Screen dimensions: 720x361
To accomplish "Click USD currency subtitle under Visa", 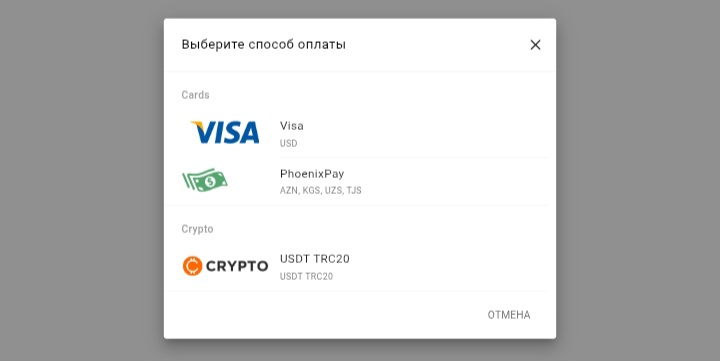I will pos(288,143).
